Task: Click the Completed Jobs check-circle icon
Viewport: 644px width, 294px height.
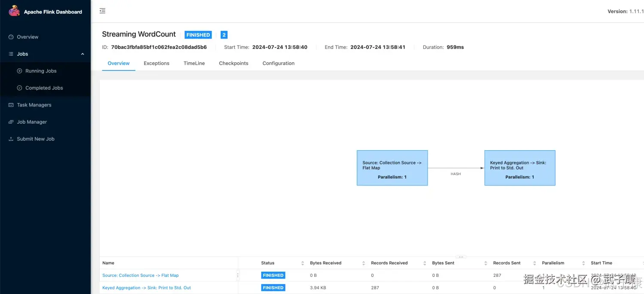Action: point(19,88)
